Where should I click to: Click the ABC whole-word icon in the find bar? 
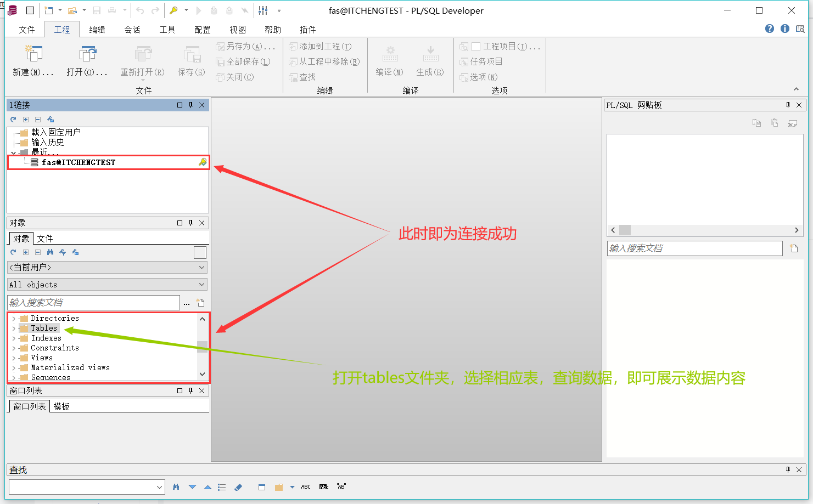306,486
